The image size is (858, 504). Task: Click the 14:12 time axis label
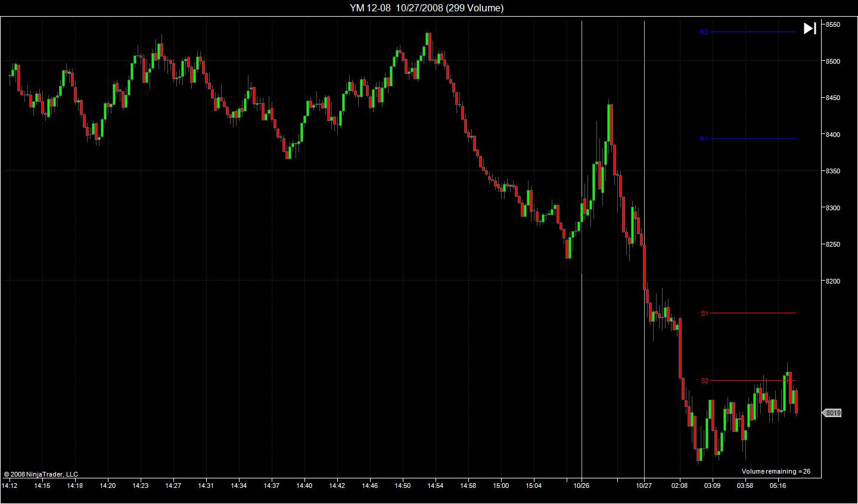tap(10, 486)
